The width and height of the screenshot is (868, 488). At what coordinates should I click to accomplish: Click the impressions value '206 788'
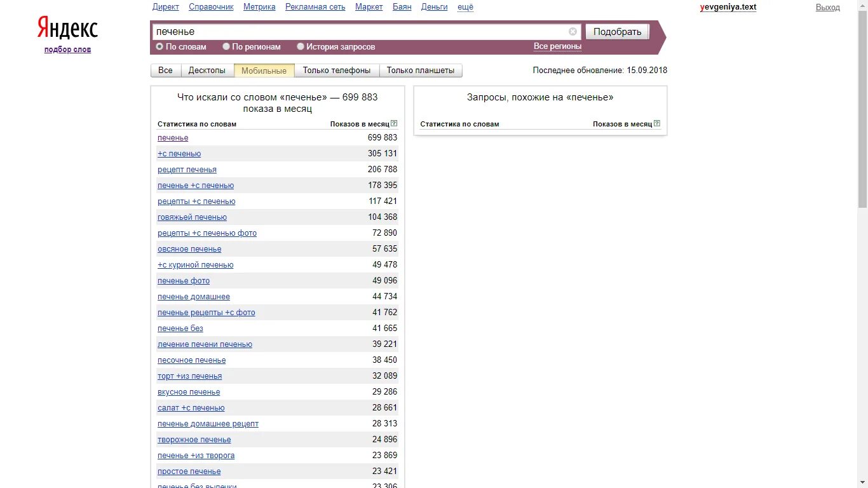click(383, 170)
